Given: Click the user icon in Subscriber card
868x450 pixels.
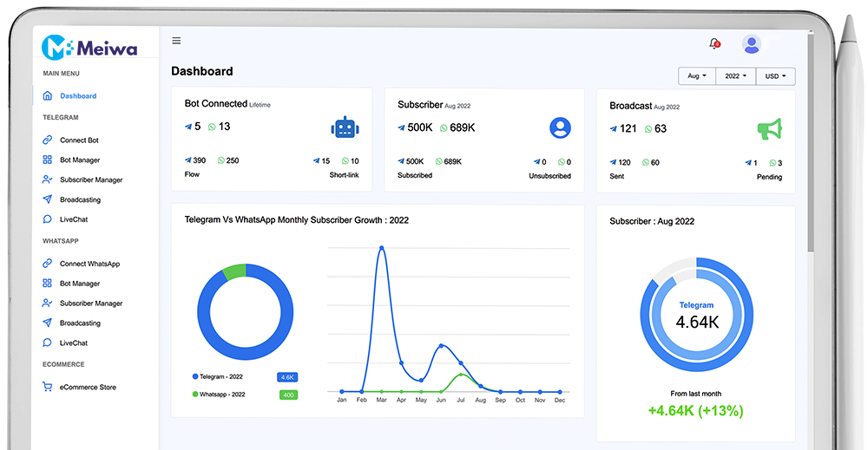Looking at the screenshot, I should [561, 128].
